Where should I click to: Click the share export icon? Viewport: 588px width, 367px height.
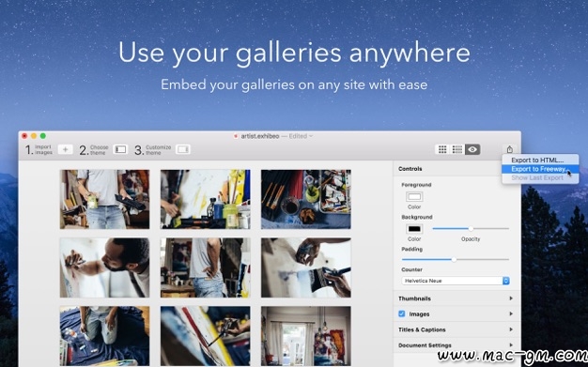[x=510, y=149]
